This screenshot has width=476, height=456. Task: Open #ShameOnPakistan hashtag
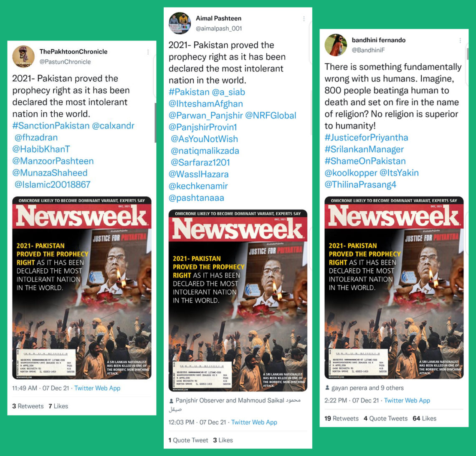[x=365, y=161]
